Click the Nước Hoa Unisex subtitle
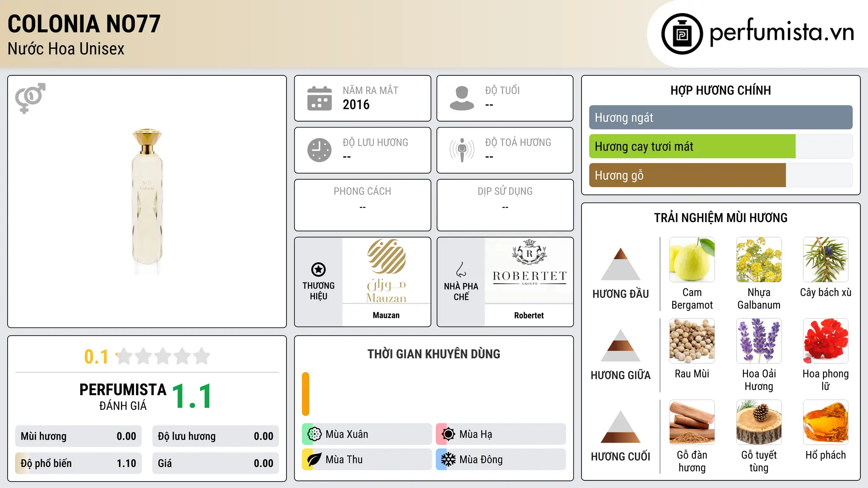This screenshot has width=868, height=488. tap(66, 49)
